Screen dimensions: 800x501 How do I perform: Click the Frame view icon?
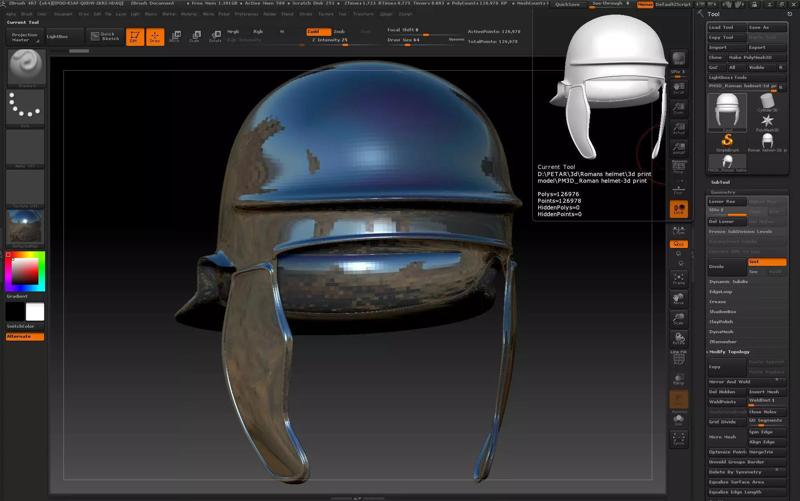(x=679, y=279)
